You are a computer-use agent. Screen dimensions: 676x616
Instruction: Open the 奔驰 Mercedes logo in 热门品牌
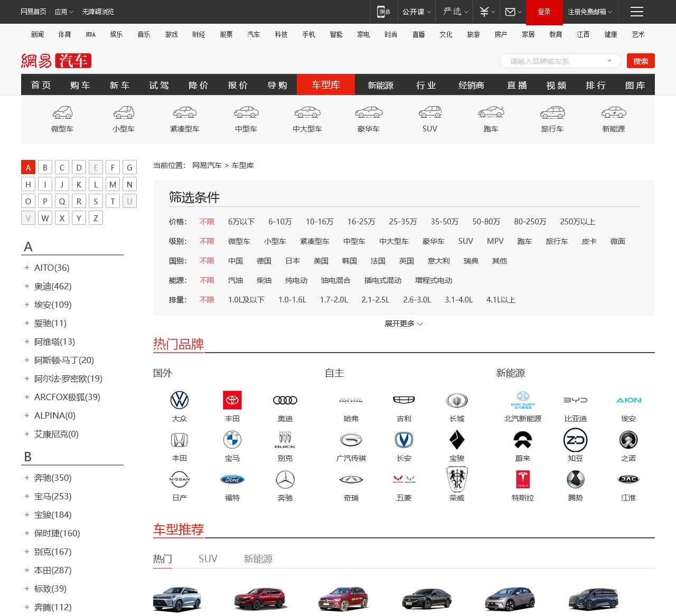285,479
